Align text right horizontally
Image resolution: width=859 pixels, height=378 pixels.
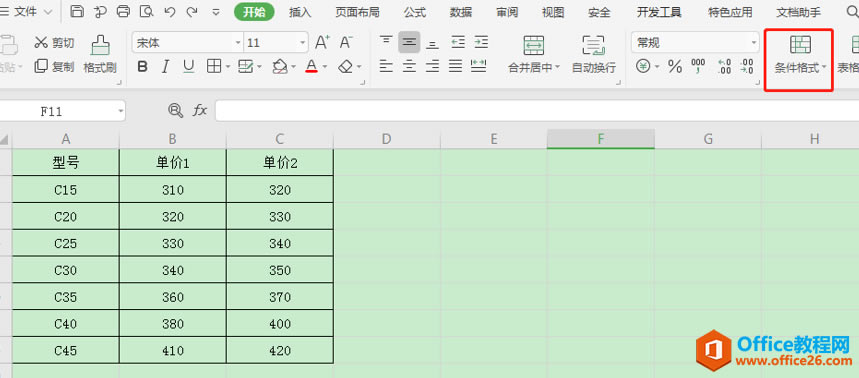pos(433,67)
